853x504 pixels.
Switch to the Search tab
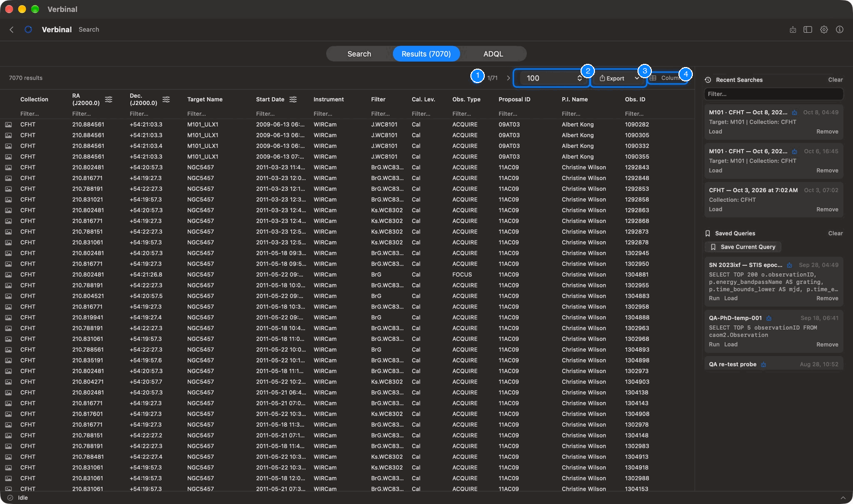[359, 54]
